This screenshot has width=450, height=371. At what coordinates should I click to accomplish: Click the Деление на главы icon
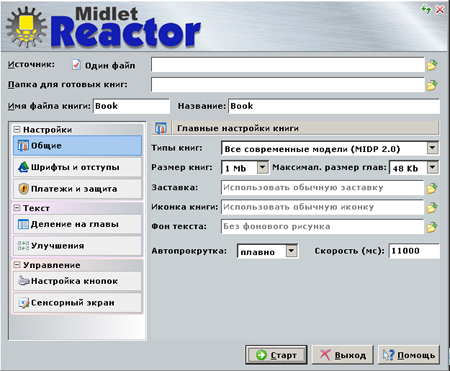tap(23, 224)
